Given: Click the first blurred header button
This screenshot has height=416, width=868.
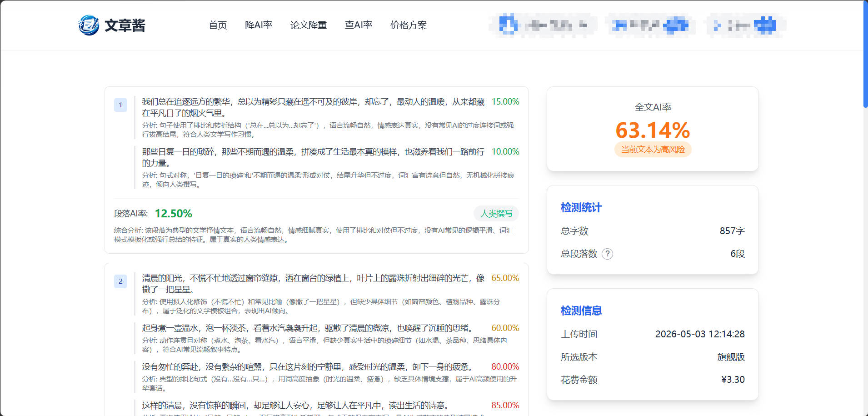Looking at the screenshot, I should (x=543, y=25).
